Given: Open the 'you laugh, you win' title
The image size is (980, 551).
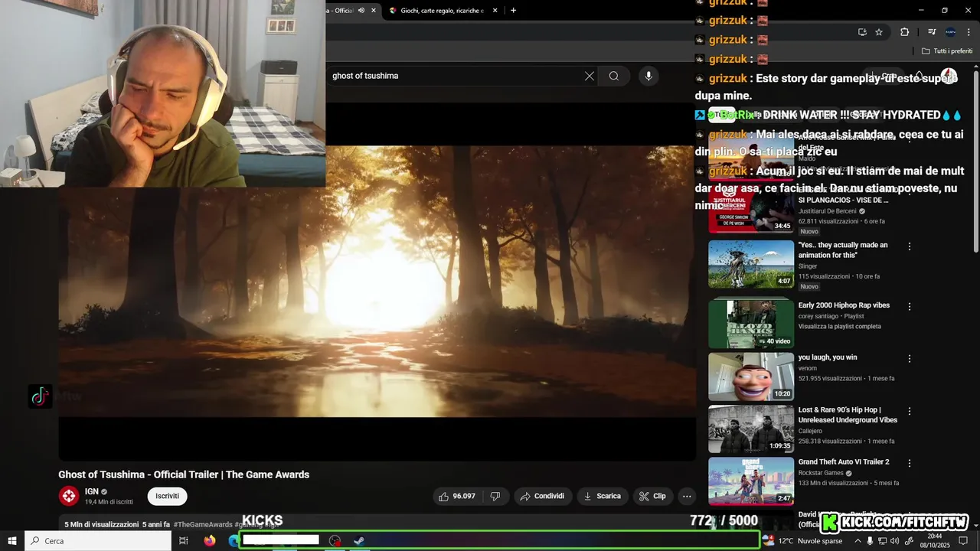Looking at the screenshot, I should pyautogui.click(x=828, y=357).
